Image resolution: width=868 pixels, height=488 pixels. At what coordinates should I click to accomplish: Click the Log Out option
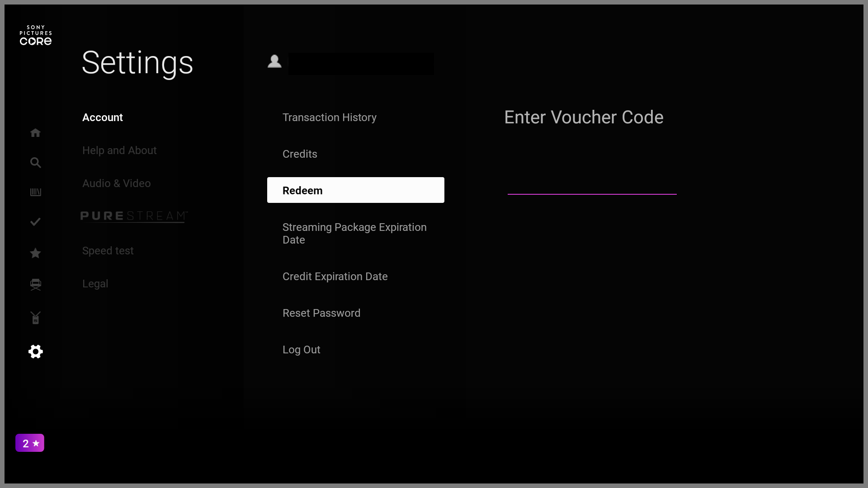pos(302,350)
